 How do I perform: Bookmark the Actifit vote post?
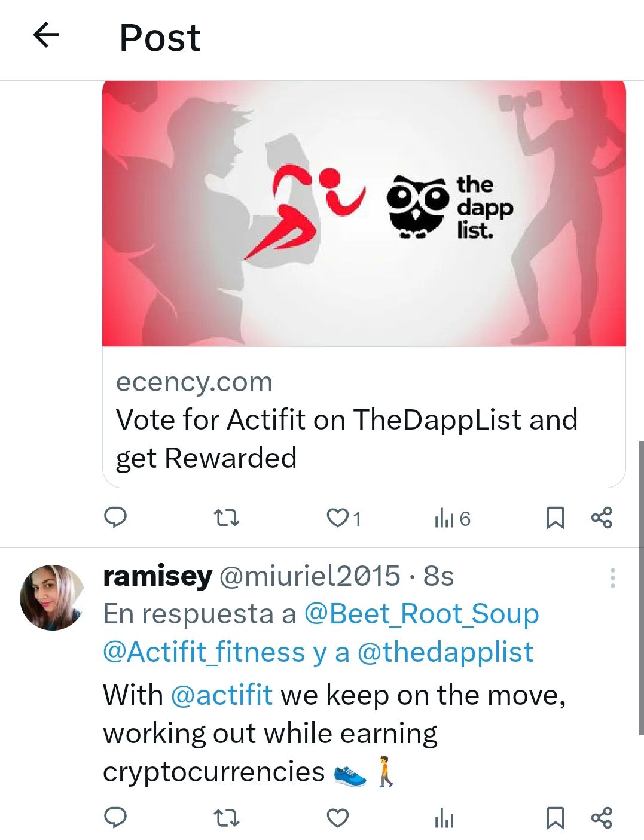(556, 518)
